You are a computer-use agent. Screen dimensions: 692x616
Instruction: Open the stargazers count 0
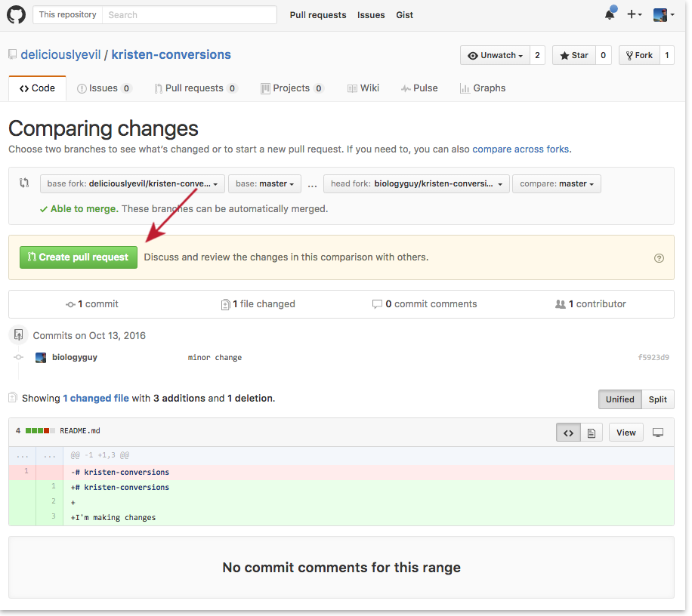604,56
